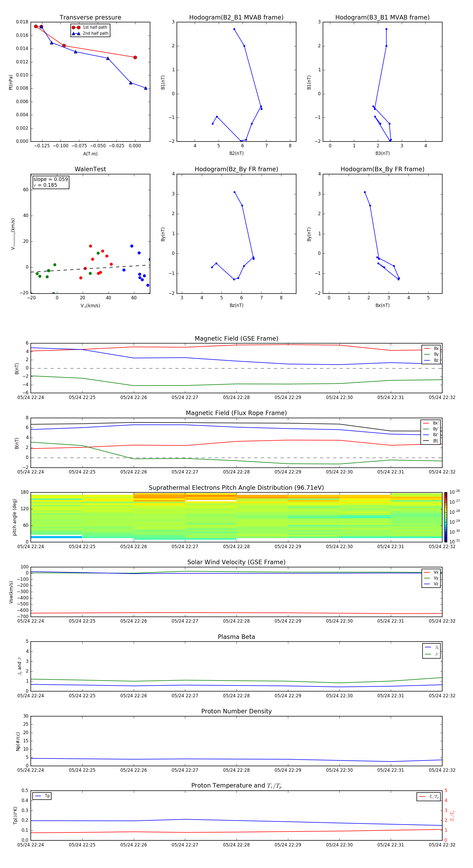This screenshot has width=473, height=868.
Task: Click the "Vremaining(km/s)" axis label
Action: coord(13,234)
